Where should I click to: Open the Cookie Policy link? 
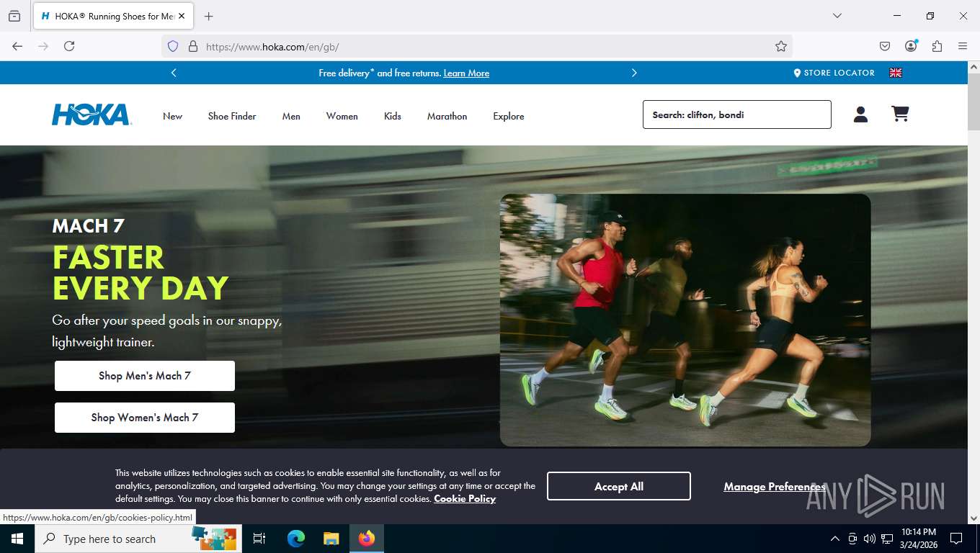[x=465, y=498]
